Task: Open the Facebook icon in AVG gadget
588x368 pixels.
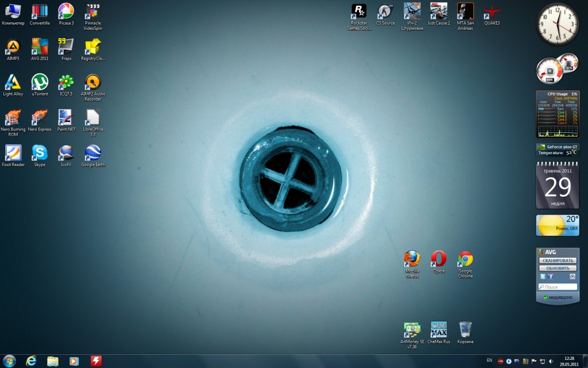Action: (x=551, y=277)
